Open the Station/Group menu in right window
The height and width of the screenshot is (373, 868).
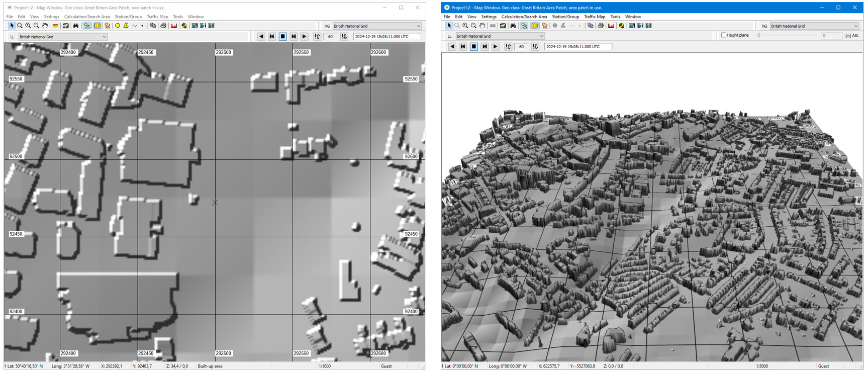565,17
